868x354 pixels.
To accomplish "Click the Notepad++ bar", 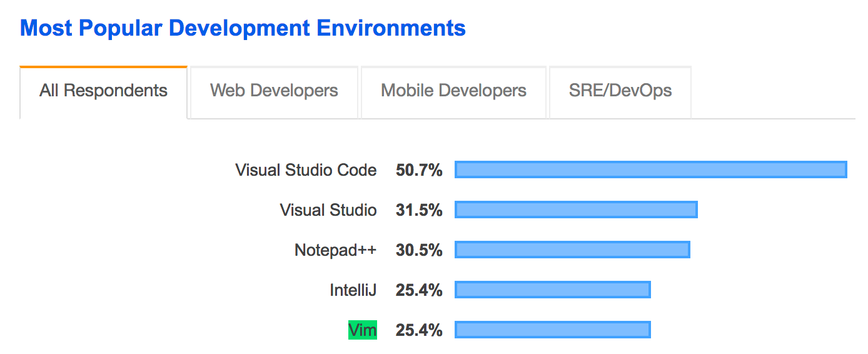I will pyautogui.click(x=572, y=250).
